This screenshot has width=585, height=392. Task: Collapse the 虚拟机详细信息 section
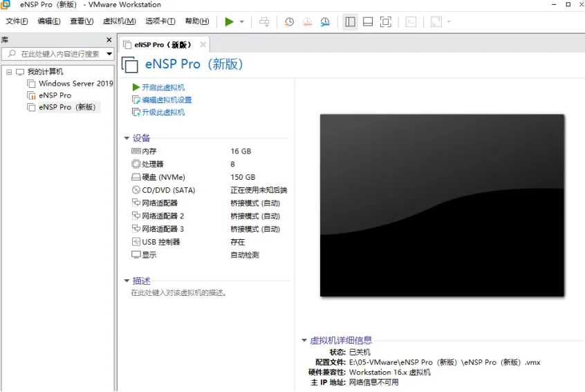[x=304, y=340]
